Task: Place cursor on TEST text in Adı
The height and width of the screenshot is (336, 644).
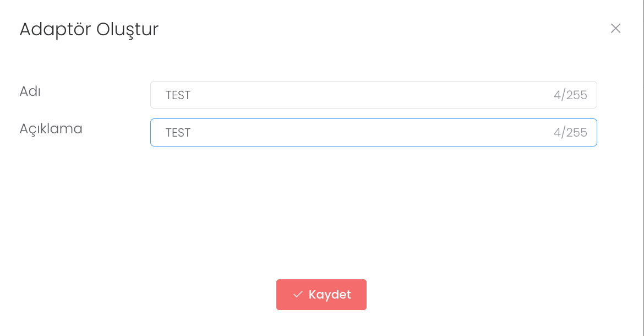Action: [x=178, y=95]
